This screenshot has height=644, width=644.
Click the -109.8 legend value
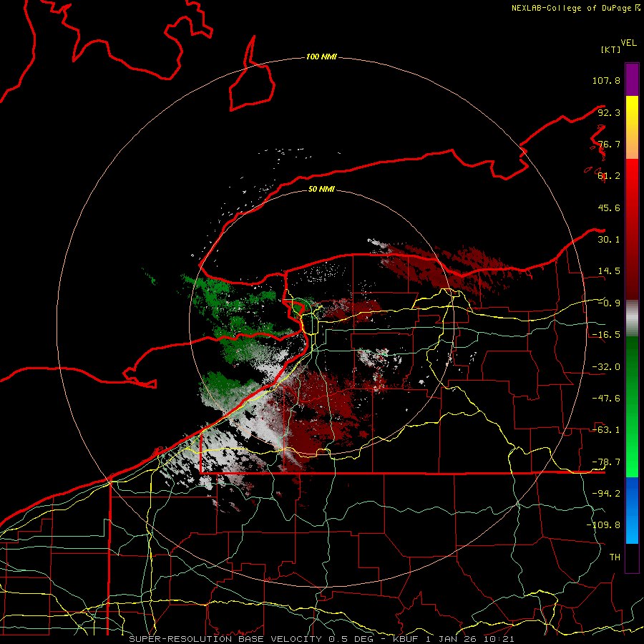point(603,525)
